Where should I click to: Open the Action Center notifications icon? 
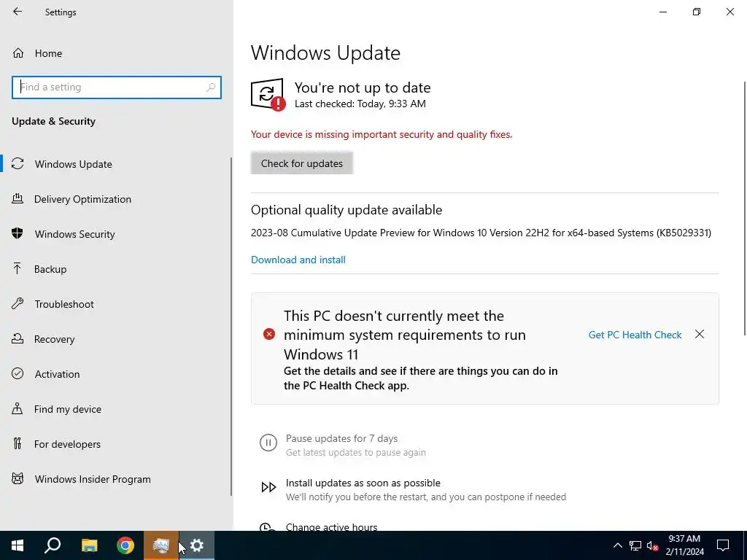(723, 545)
